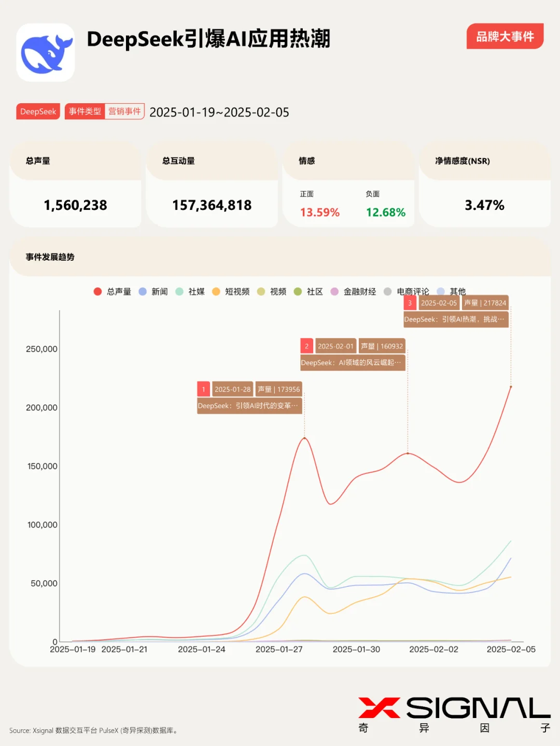Click the 营销事件 tag

click(x=124, y=111)
